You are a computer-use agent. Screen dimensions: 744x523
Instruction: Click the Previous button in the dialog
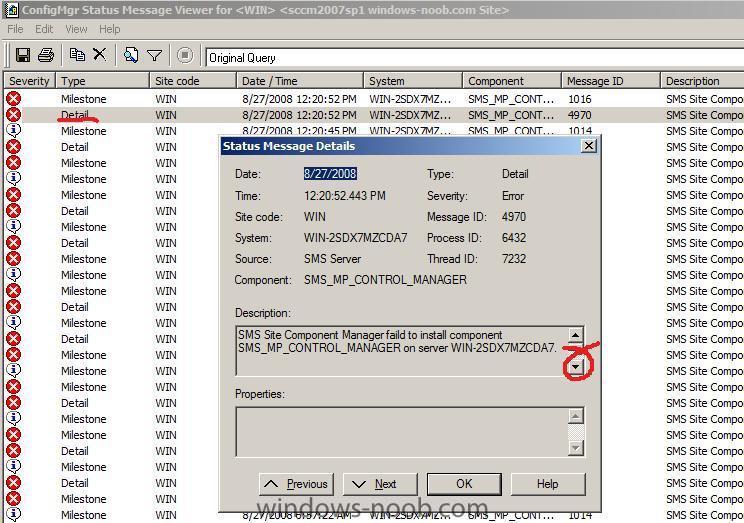click(x=297, y=484)
